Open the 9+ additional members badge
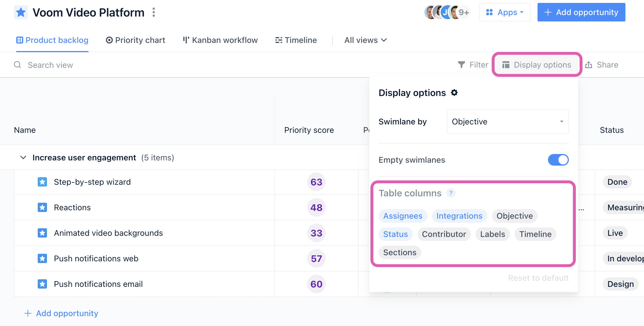 point(464,12)
